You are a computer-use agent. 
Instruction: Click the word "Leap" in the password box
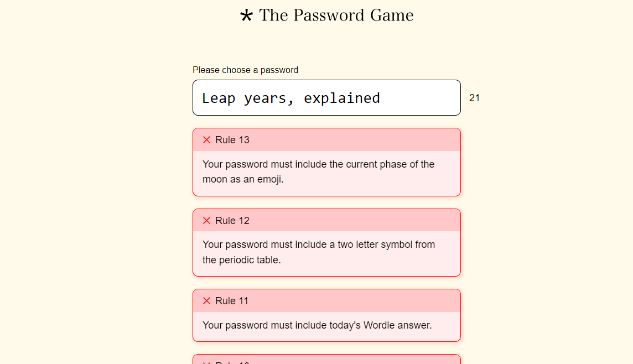click(x=219, y=98)
